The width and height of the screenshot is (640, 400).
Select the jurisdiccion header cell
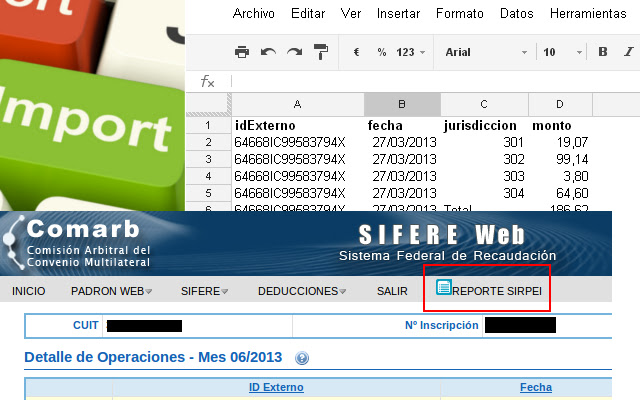[x=484, y=125]
